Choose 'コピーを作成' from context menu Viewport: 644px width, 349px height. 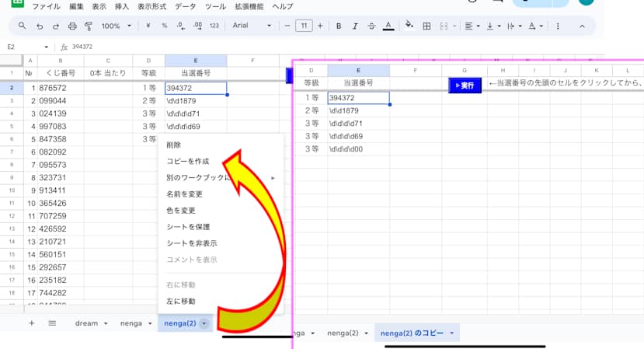coord(188,161)
